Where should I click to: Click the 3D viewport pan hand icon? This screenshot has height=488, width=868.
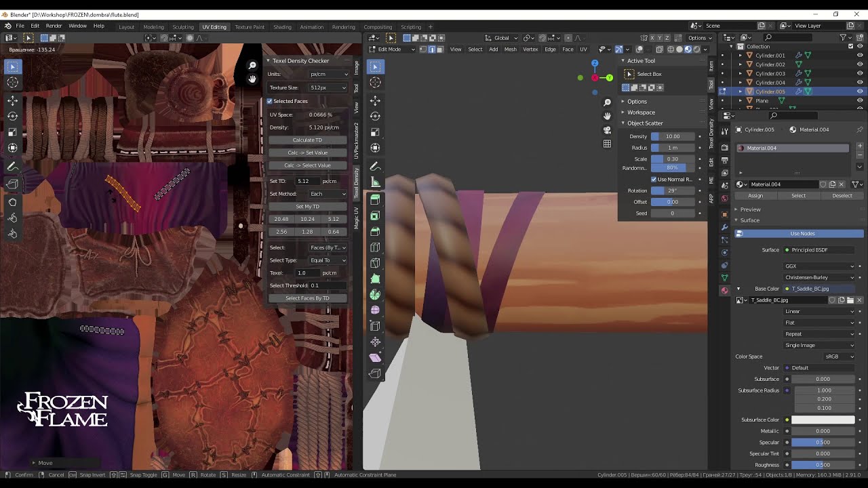pyautogui.click(x=607, y=116)
